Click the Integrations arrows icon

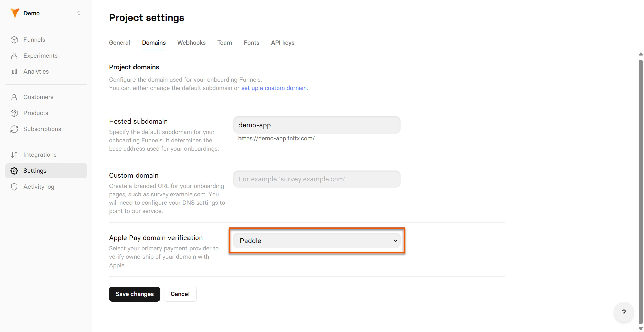point(14,155)
